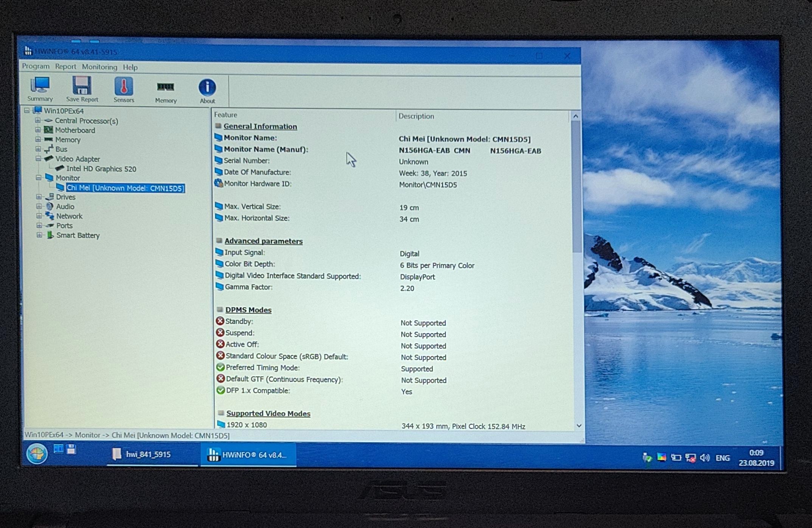
Task: Expand the Central Processor(s) node
Action: [x=37, y=120]
